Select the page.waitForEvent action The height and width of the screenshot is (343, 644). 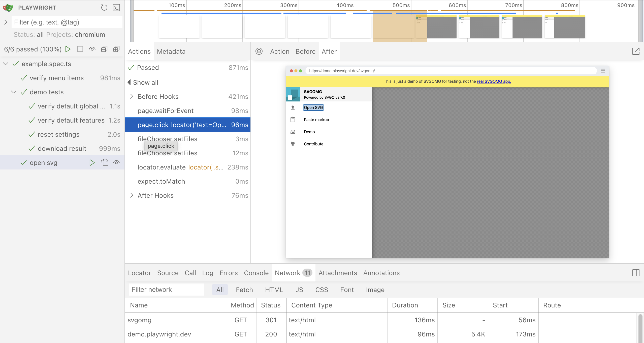pyautogui.click(x=188, y=110)
